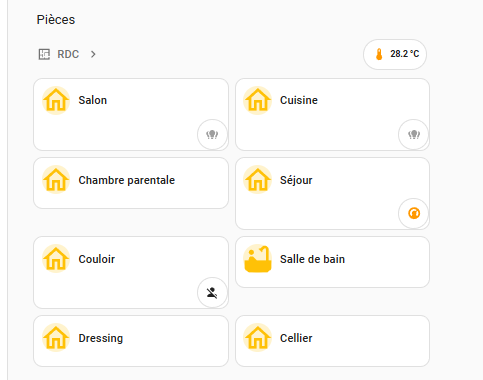Toggle the orange Séjour status badge
The image size is (483, 380).
click(414, 213)
